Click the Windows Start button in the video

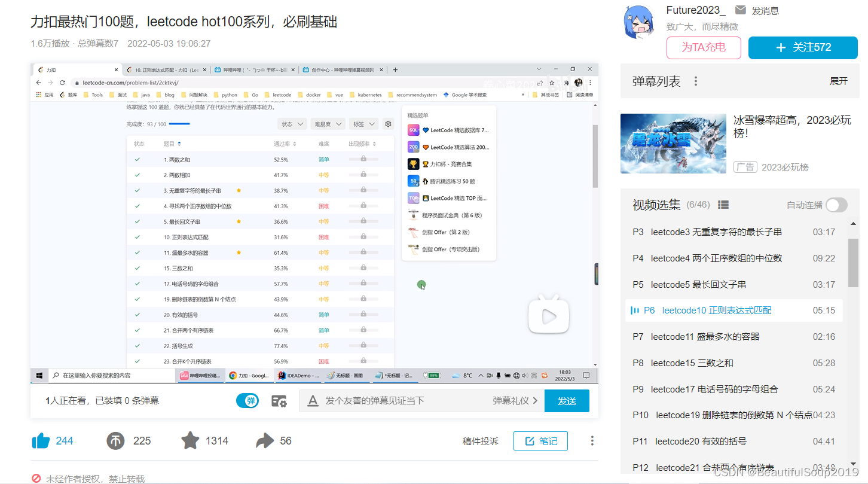coord(39,376)
